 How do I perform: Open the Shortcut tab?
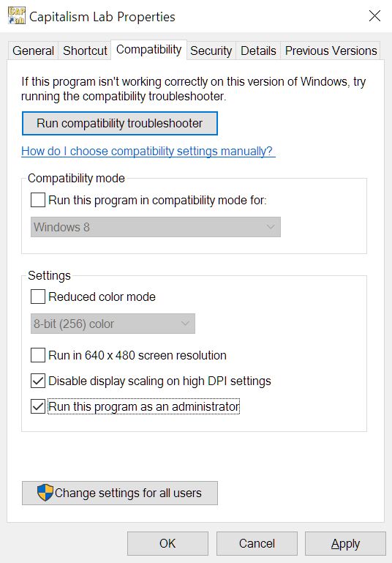(85, 51)
